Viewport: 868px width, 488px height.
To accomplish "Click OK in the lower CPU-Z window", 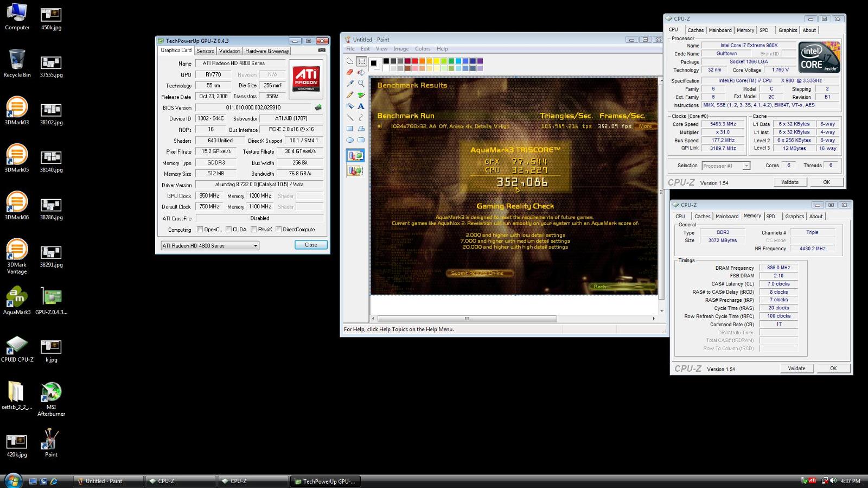I will (x=833, y=369).
